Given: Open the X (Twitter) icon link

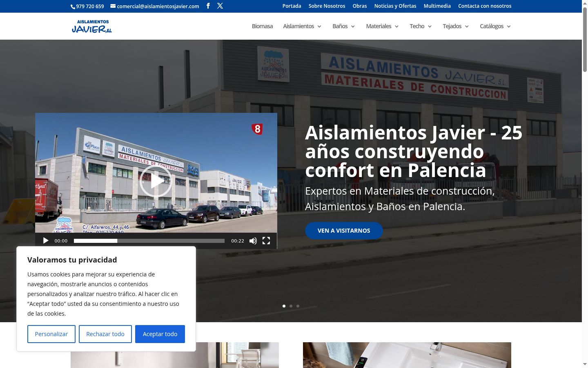Looking at the screenshot, I should coord(220,6).
